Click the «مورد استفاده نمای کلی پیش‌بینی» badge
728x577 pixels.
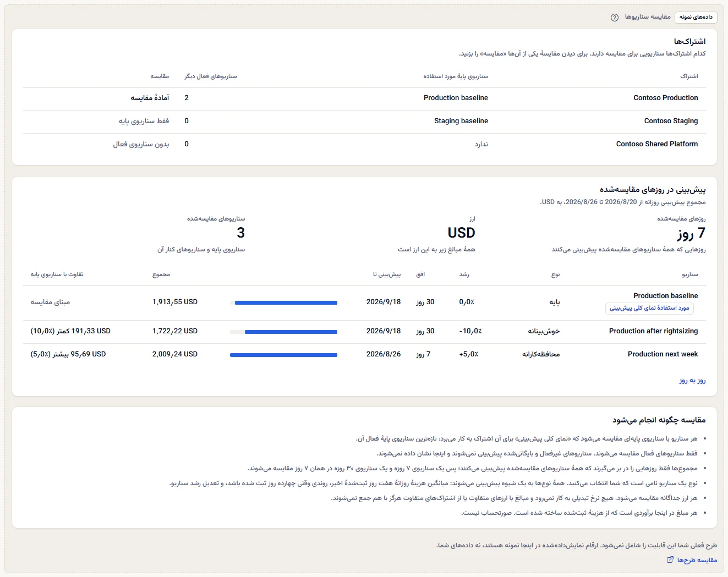tap(649, 308)
